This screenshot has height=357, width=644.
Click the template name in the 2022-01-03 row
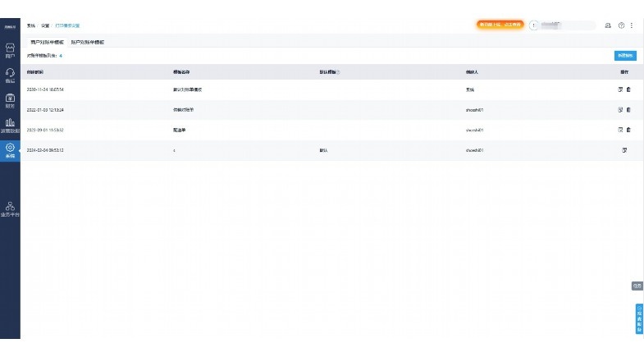[184, 110]
